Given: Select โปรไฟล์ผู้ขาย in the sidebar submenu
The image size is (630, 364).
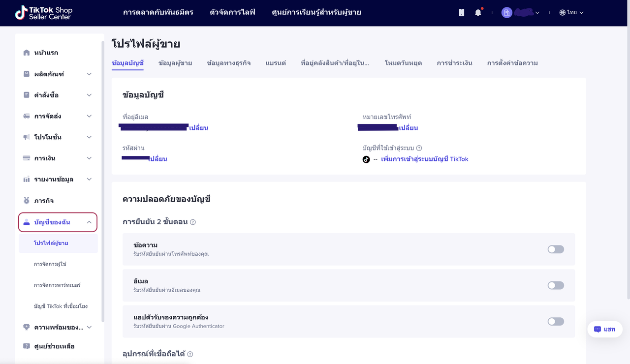Looking at the screenshot, I should [51, 243].
